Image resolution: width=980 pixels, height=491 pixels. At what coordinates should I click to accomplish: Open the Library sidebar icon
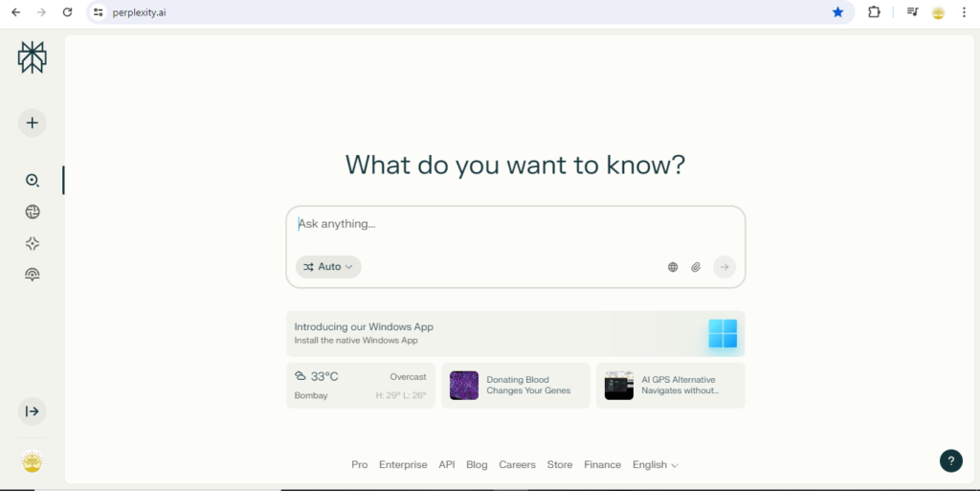(32, 275)
